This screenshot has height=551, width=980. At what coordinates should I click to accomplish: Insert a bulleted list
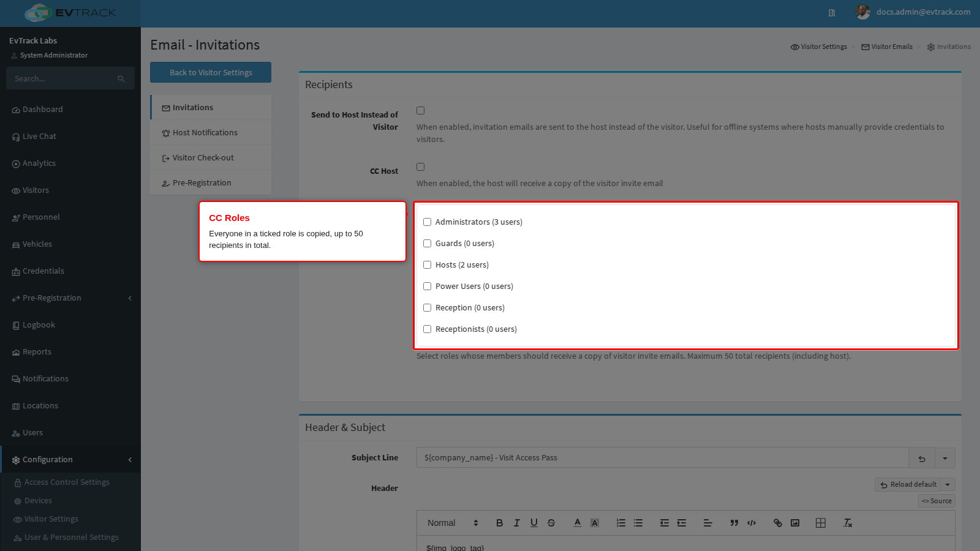[x=638, y=523]
